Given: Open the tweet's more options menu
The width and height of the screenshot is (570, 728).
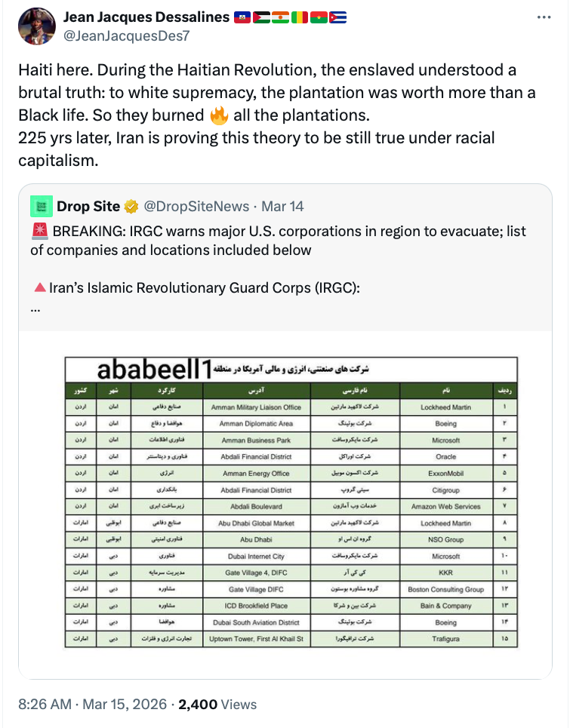Looking at the screenshot, I should pyautogui.click(x=544, y=17).
